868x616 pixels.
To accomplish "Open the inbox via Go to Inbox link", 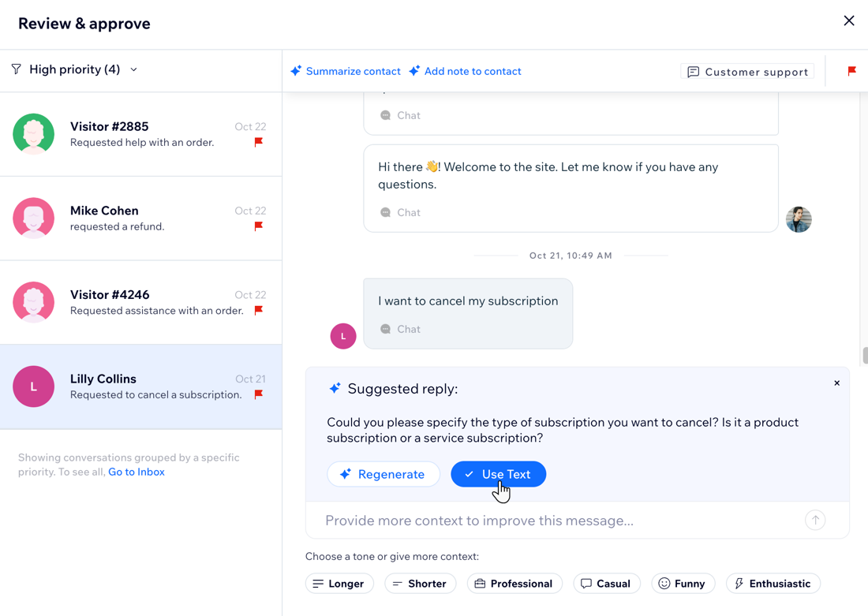I will (136, 472).
